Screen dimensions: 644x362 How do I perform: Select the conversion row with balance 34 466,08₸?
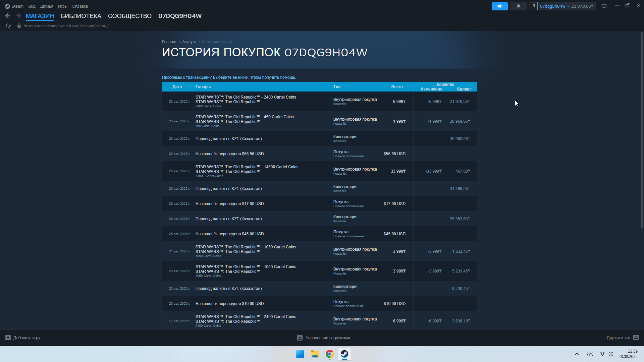[x=319, y=188]
